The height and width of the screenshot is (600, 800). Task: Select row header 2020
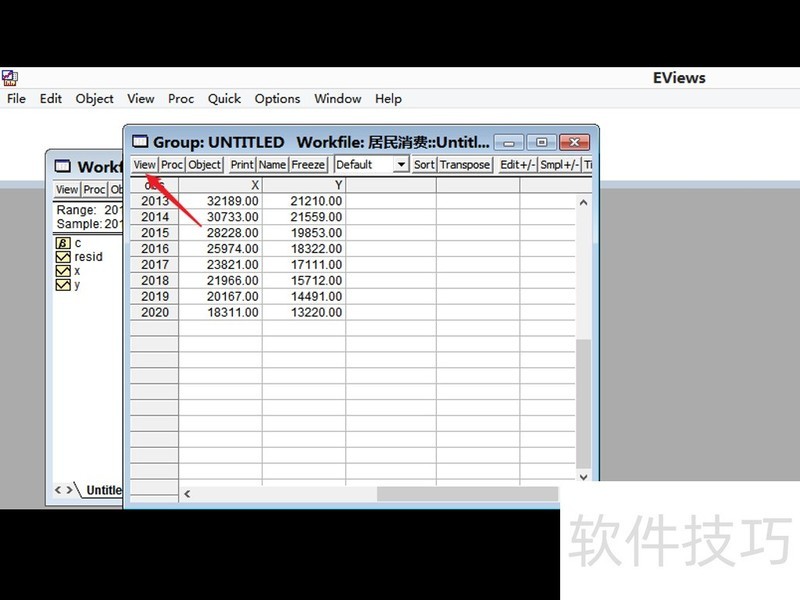pyautogui.click(x=155, y=312)
